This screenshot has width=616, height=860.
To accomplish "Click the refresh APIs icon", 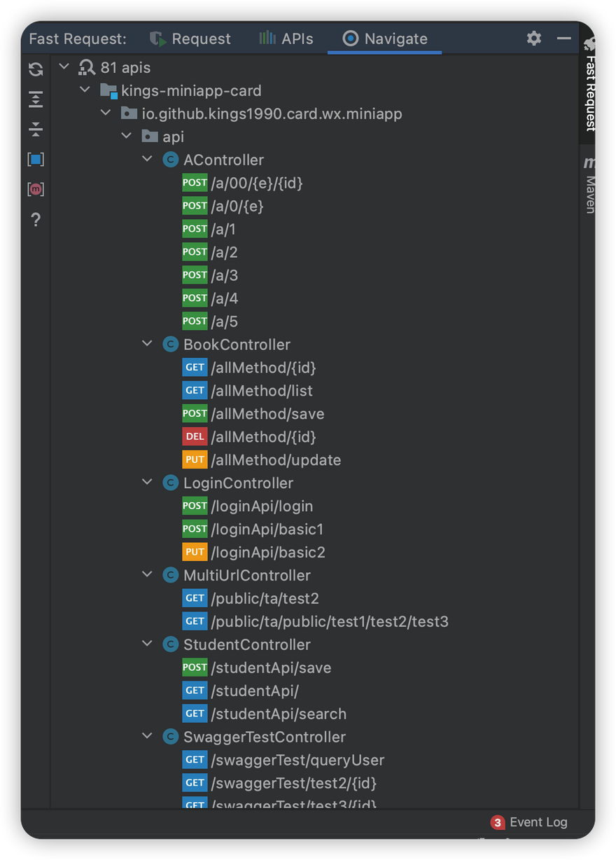I will pyautogui.click(x=36, y=69).
